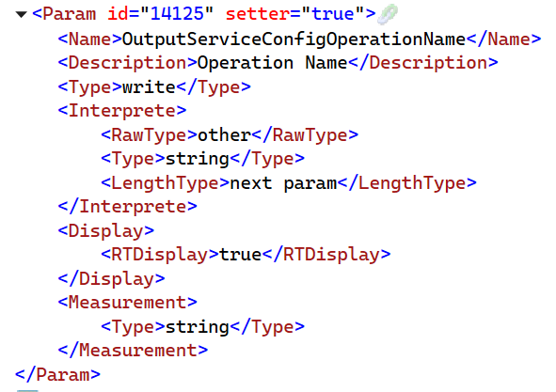
Task: Click the Measurement Type string value
Action: [198, 327]
